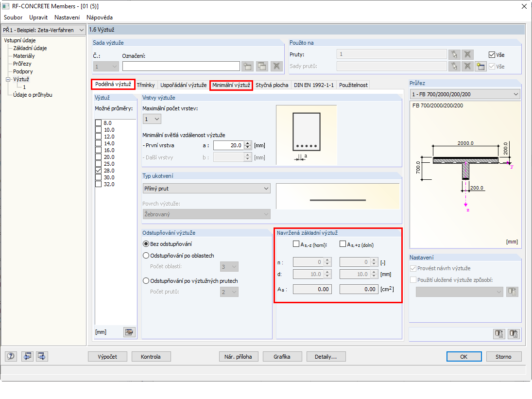This screenshot has height=399, width=532.
Task: Click RF-CONCRETE Members title bar app icon
Action: pos(6,6)
